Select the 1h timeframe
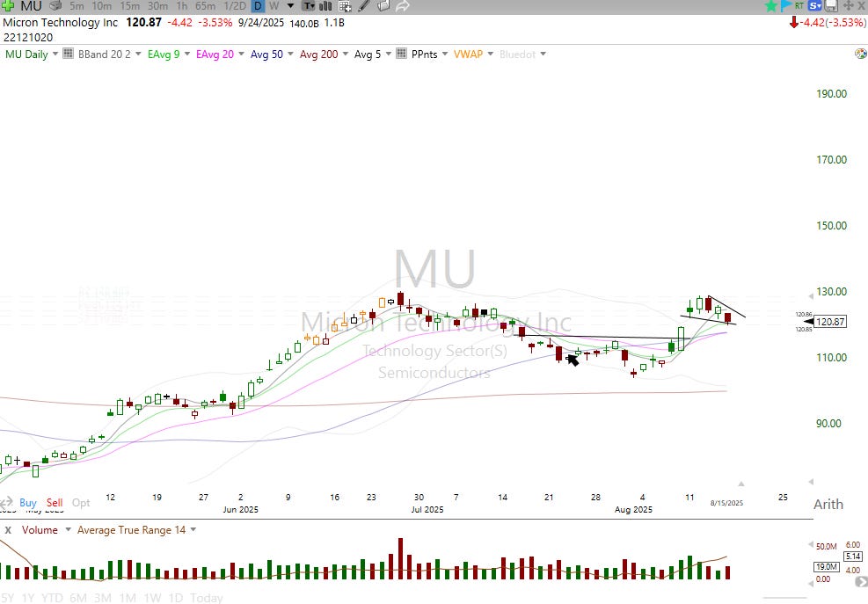Image resolution: width=868 pixels, height=604 pixels. [x=181, y=6]
